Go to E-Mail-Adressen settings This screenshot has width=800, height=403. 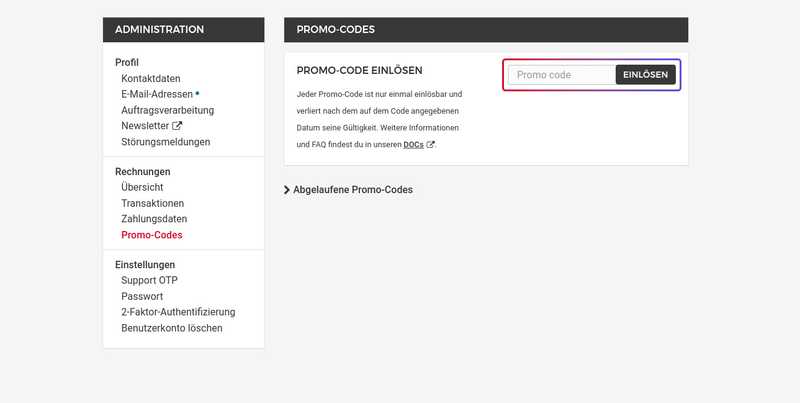(157, 94)
